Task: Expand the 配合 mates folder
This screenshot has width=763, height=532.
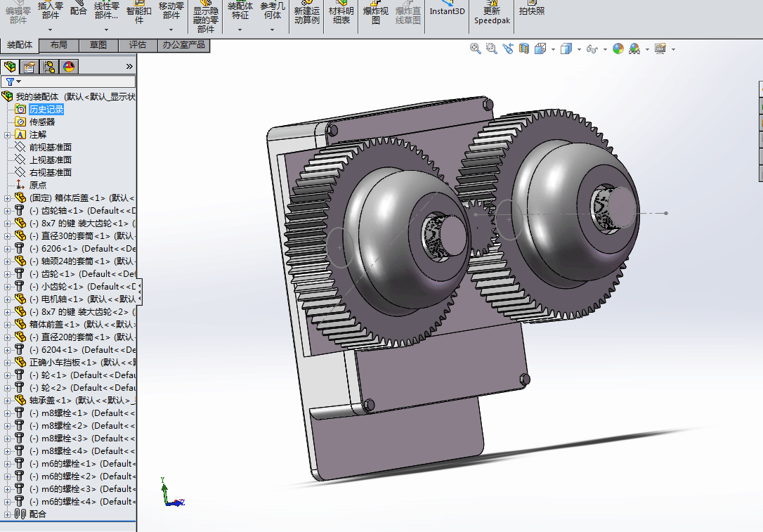Action: [8, 514]
